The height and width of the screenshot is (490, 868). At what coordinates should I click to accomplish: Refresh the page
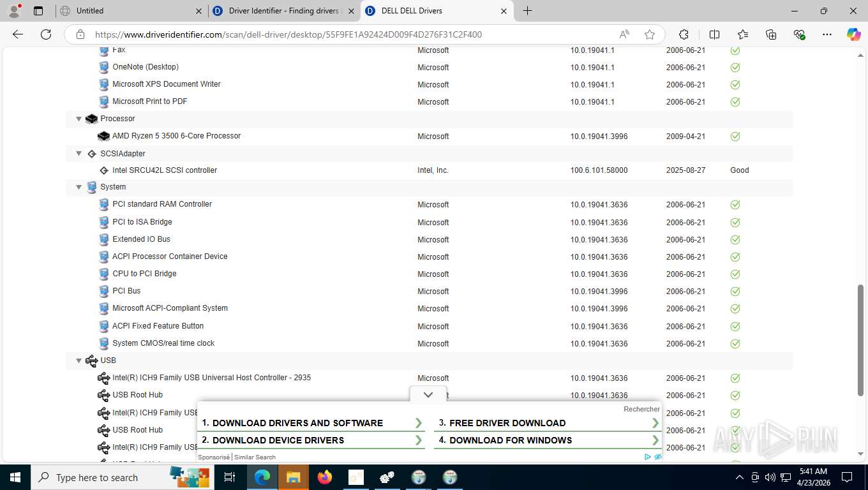coord(46,34)
